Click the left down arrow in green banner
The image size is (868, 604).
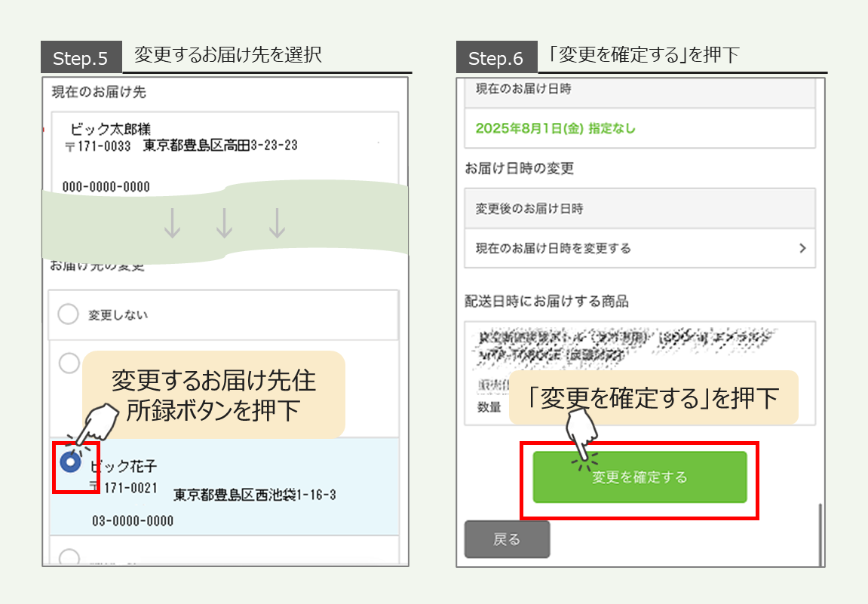[173, 224]
